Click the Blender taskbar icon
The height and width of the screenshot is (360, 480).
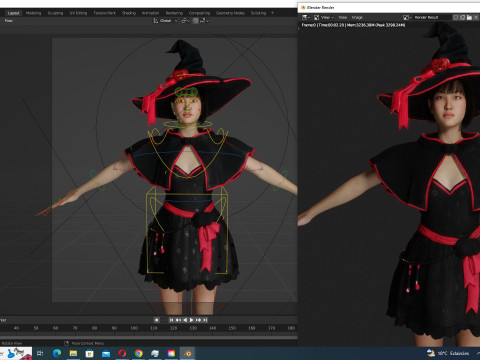click(188, 353)
